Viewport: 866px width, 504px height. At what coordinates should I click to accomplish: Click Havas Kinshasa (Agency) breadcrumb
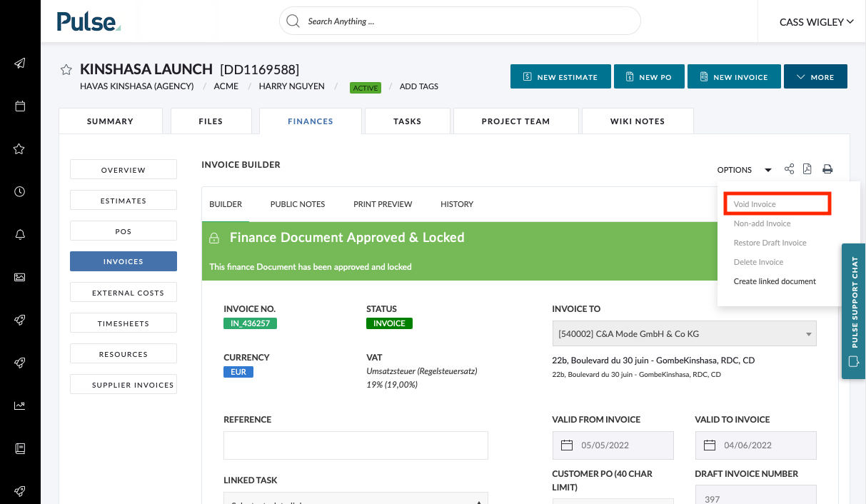(x=137, y=86)
